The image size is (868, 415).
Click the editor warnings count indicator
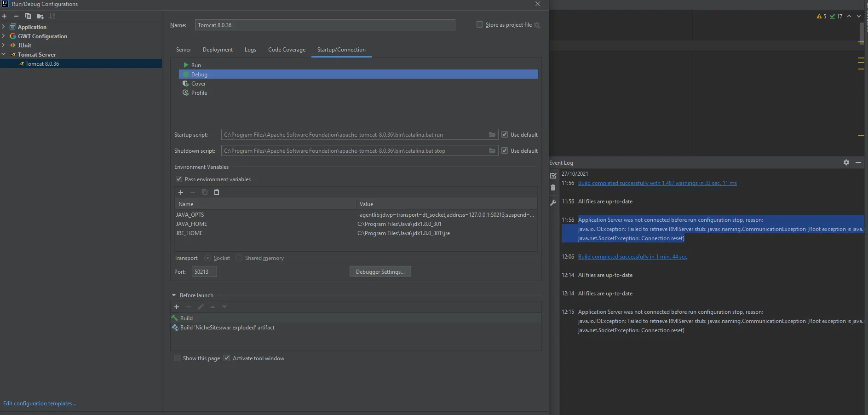(822, 16)
